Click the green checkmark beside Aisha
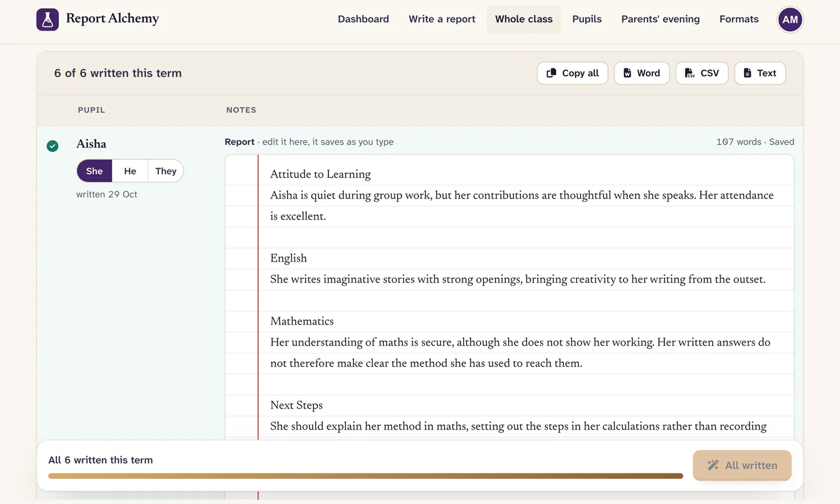The width and height of the screenshot is (840, 504). (53, 146)
